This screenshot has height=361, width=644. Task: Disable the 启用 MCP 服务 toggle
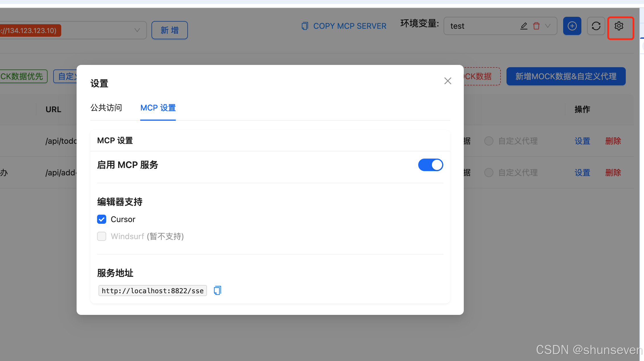click(x=430, y=165)
